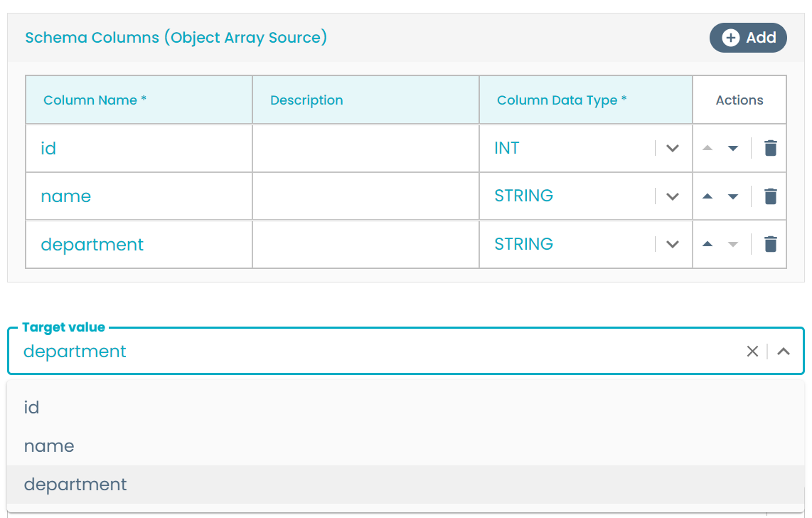Click the Column Name cell containing department

pyautogui.click(x=92, y=243)
